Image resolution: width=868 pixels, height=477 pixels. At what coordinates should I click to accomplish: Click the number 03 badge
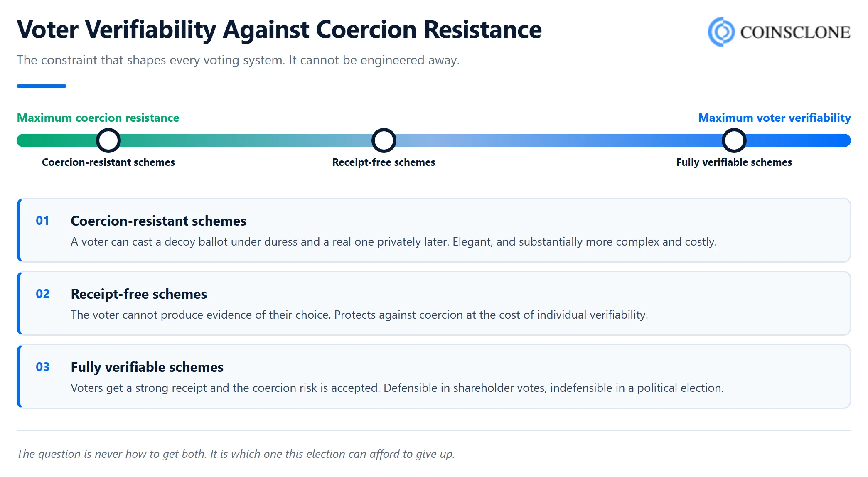tap(43, 367)
